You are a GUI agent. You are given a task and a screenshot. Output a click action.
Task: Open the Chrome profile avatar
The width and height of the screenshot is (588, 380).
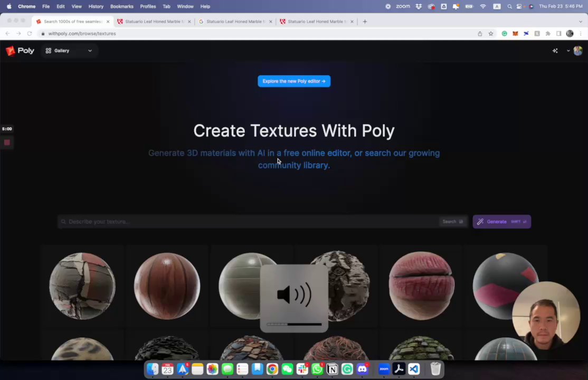[x=570, y=33]
